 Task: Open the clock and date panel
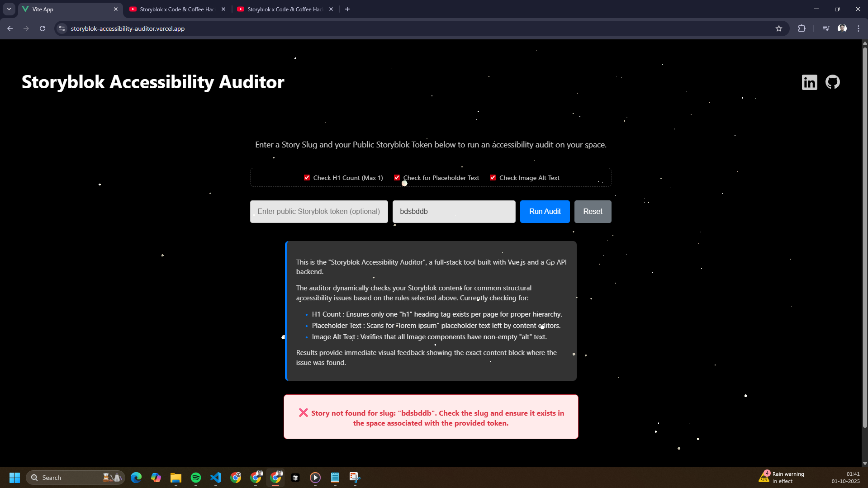tap(845, 478)
